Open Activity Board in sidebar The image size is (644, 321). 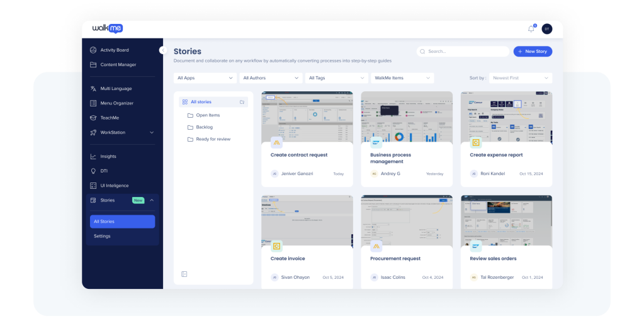click(114, 50)
